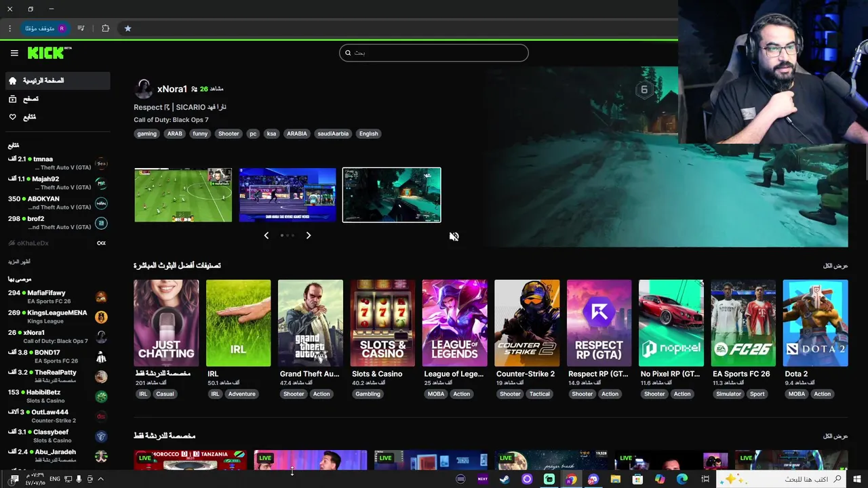The image size is (868, 488).
Task: Select the funny tag
Action: [x=200, y=134]
